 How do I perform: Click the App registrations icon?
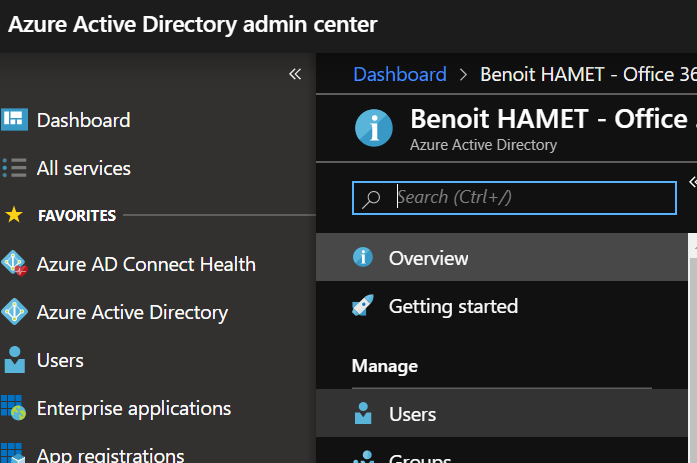(15, 454)
